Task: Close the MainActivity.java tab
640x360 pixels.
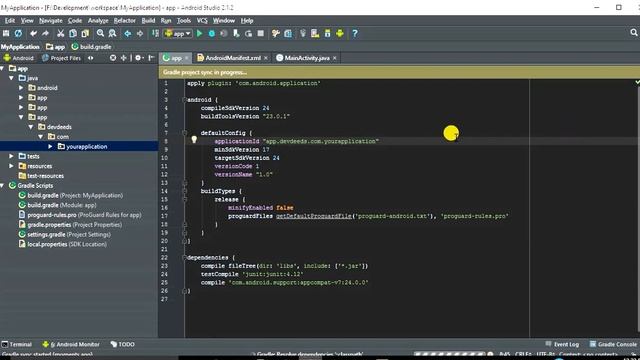Action: (335, 58)
